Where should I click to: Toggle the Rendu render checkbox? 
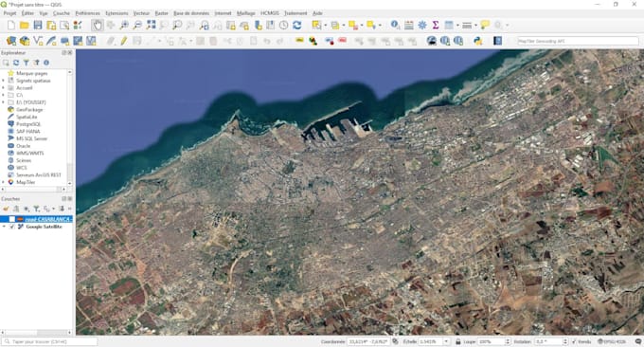(x=574, y=341)
